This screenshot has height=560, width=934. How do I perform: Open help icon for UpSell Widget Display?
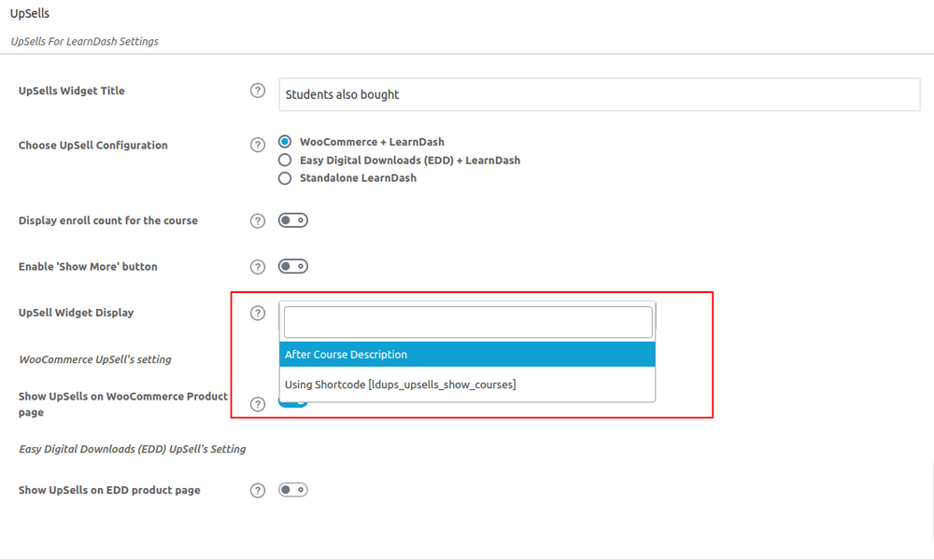click(x=258, y=313)
